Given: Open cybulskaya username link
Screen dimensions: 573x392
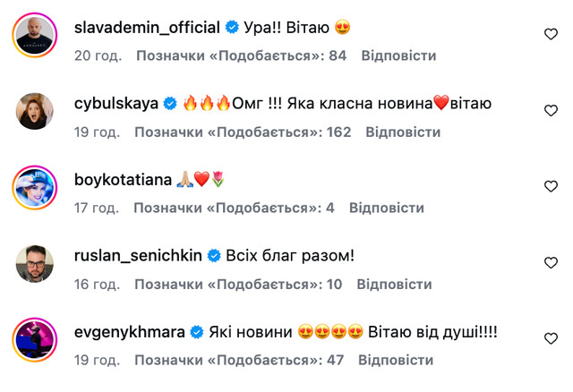Looking at the screenshot, I should pos(115,103).
